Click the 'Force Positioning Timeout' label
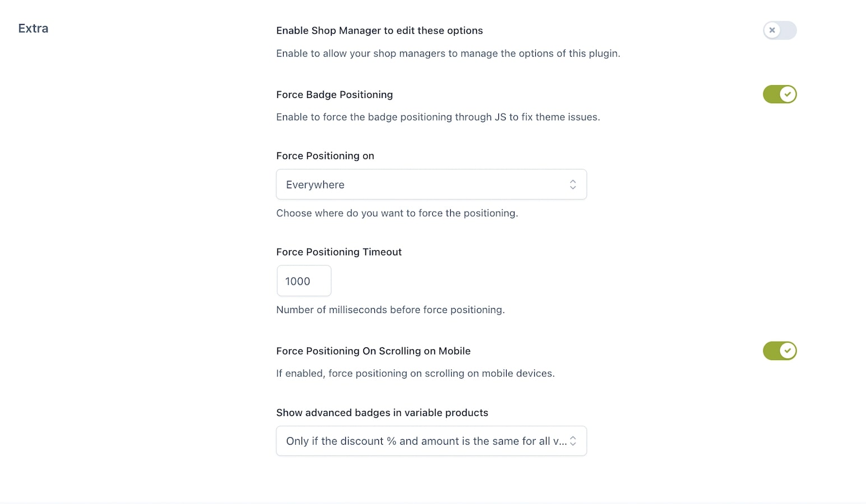 339,252
